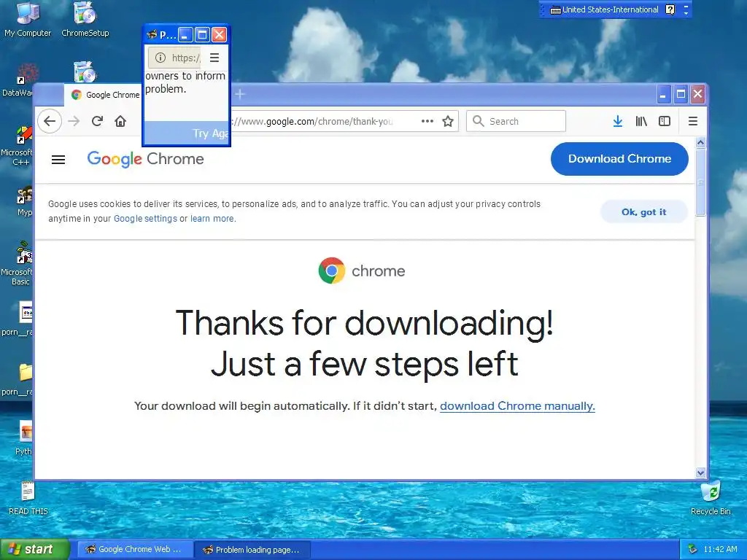747x560 pixels.
Task: Click the taskbar clock showing 11:42 AM
Action: pyautogui.click(x=720, y=549)
